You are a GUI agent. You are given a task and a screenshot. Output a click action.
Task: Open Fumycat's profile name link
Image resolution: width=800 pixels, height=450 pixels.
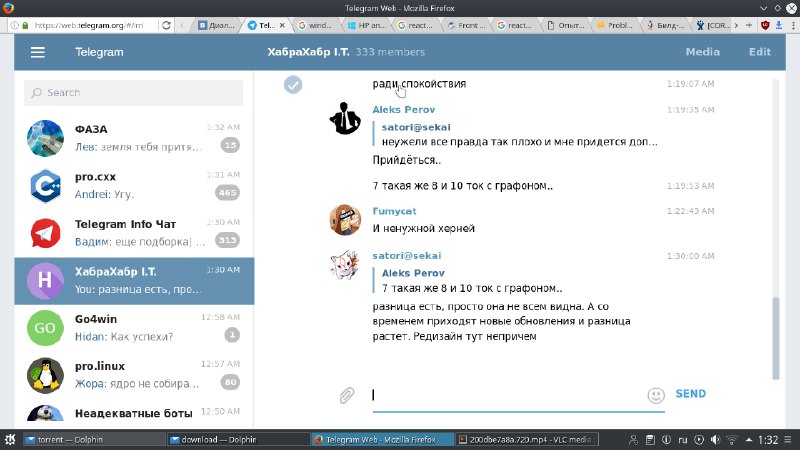coord(394,211)
